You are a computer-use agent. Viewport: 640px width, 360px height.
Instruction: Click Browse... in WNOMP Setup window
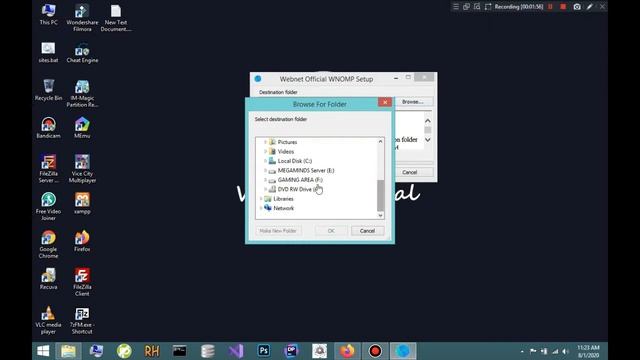point(412,102)
